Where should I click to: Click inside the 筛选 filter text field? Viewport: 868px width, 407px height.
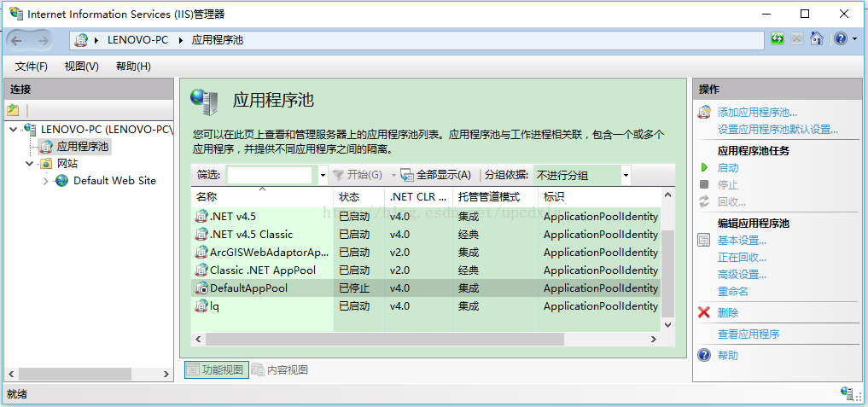coord(270,176)
